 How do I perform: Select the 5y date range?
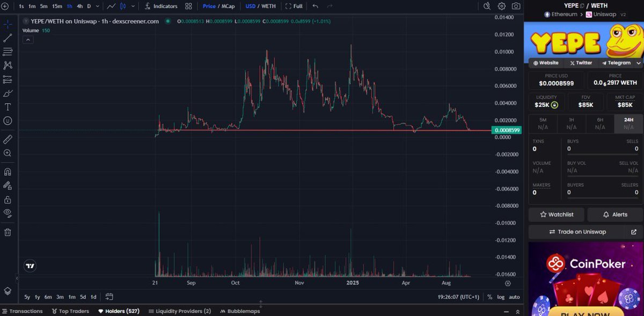(27, 297)
